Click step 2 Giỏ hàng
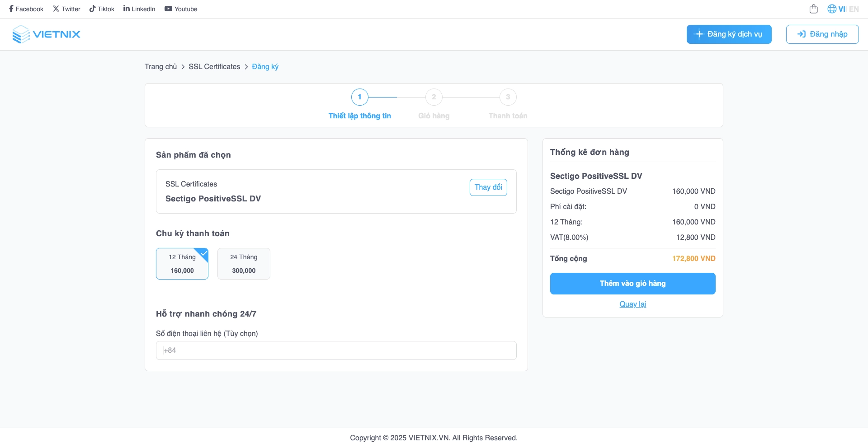Image resolution: width=868 pixels, height=448 pixels. 434,97
